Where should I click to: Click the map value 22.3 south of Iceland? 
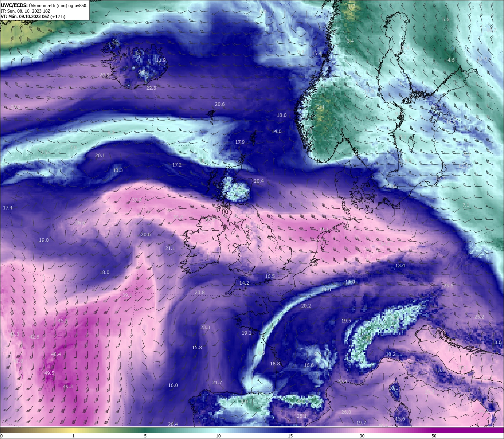click(x=151, y=88)
